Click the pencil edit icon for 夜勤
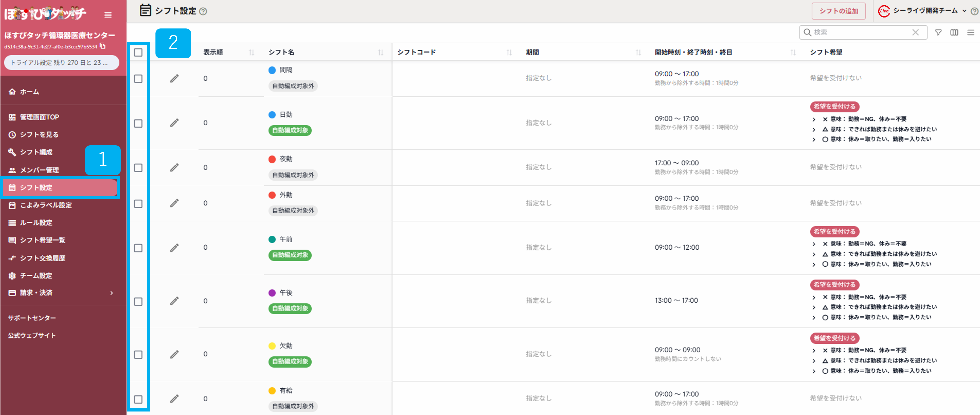The height and width of the screenshot is (415, 980). click(174, 167)
